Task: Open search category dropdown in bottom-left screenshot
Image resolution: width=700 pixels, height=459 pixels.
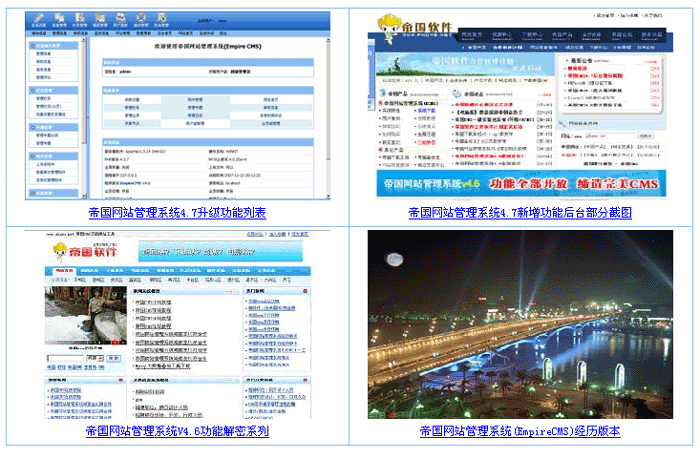Action: tap(94, 357)
